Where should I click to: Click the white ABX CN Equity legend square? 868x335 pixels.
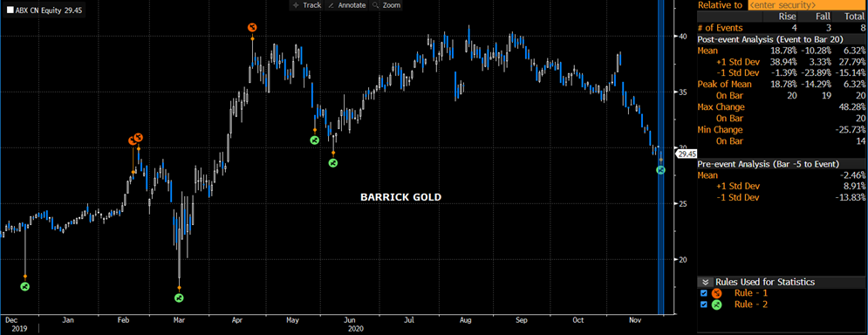[10, 10]
